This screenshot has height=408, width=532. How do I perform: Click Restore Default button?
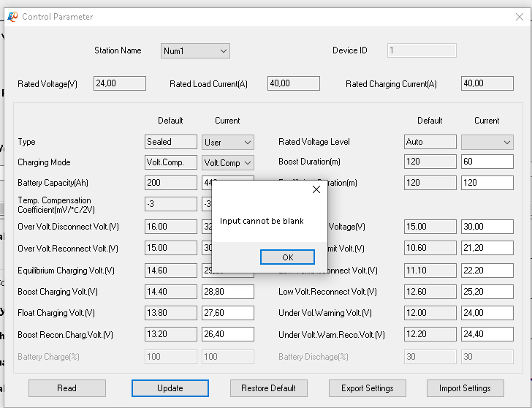tap(269, 388)
